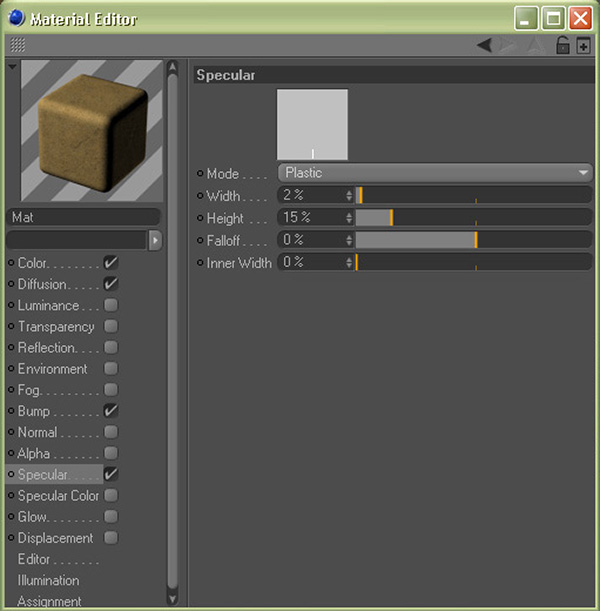Enable the Luminance channel checkbox
This screenshot has height=611, width=600.
tap(111, 305)
